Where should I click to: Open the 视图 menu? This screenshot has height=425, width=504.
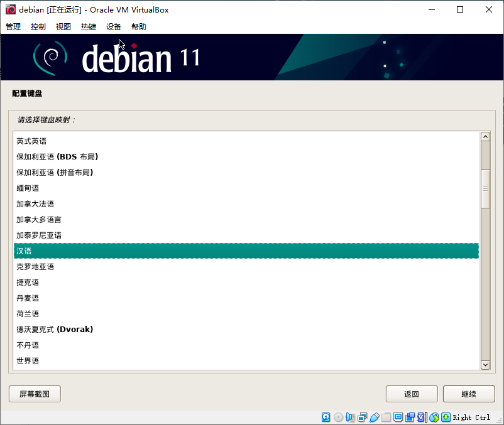(x=63, y=26)
